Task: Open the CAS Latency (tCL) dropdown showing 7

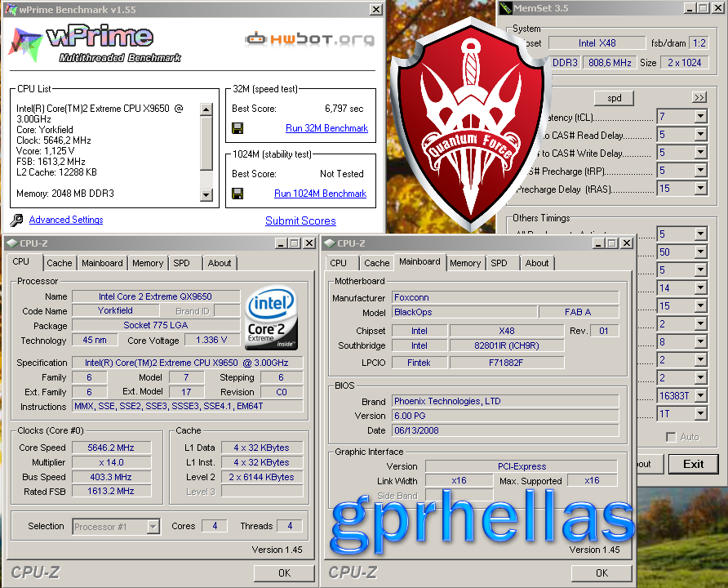Action: [x=701, y=116]
